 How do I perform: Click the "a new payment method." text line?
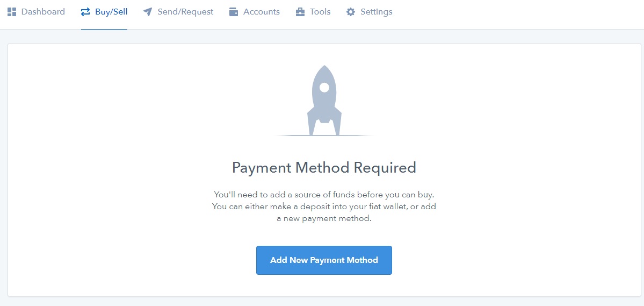pos(324,219)
